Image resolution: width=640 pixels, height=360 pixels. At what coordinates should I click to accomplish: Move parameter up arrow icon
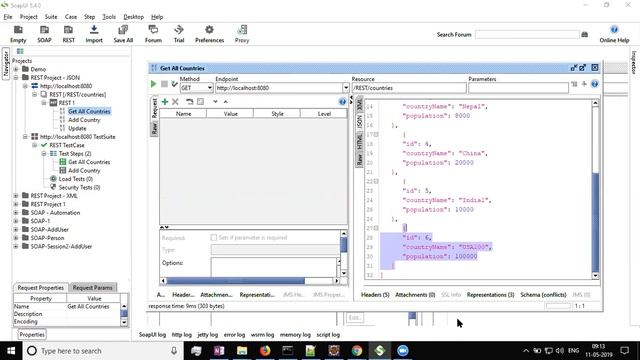click(x=225, y=102)
